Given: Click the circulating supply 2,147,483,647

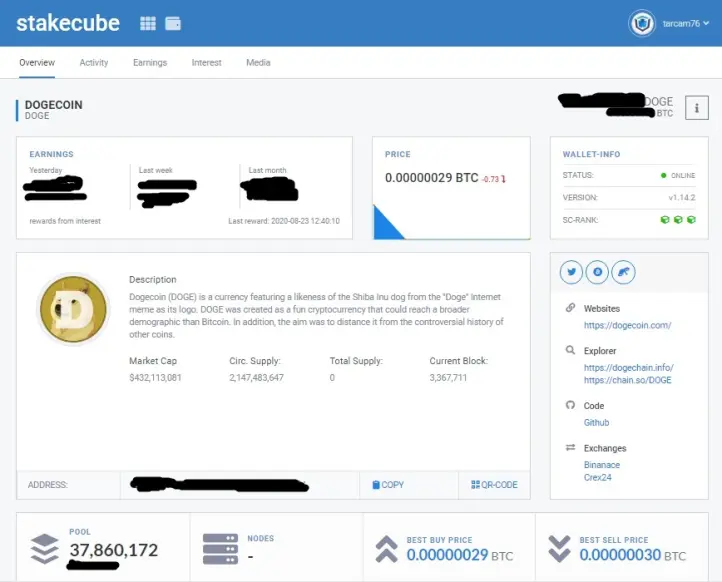Looking at the screenshot, I should (256, 378).
